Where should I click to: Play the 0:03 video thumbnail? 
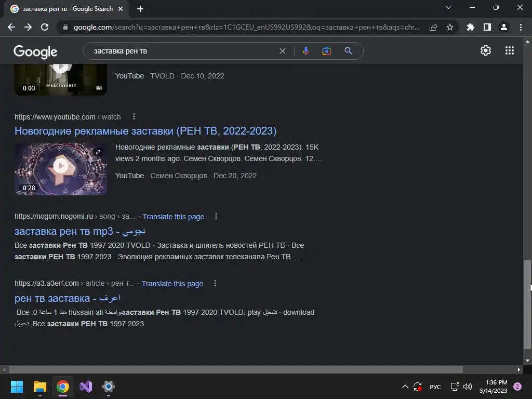click(61, 79)
